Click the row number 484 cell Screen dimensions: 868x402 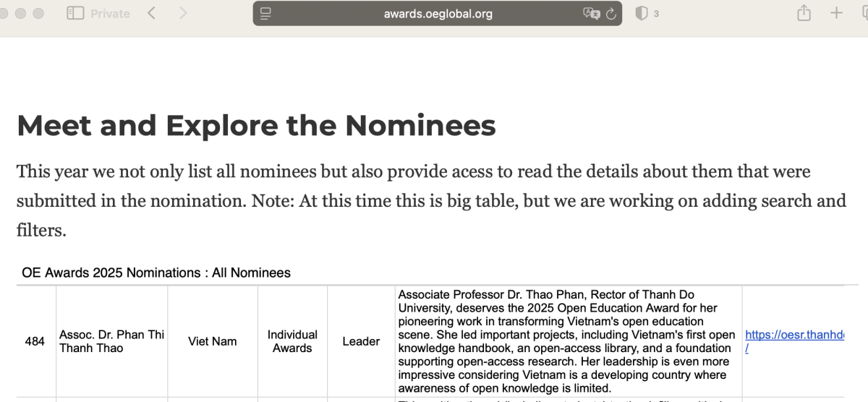pyautogui.click(x=35, y=341)
